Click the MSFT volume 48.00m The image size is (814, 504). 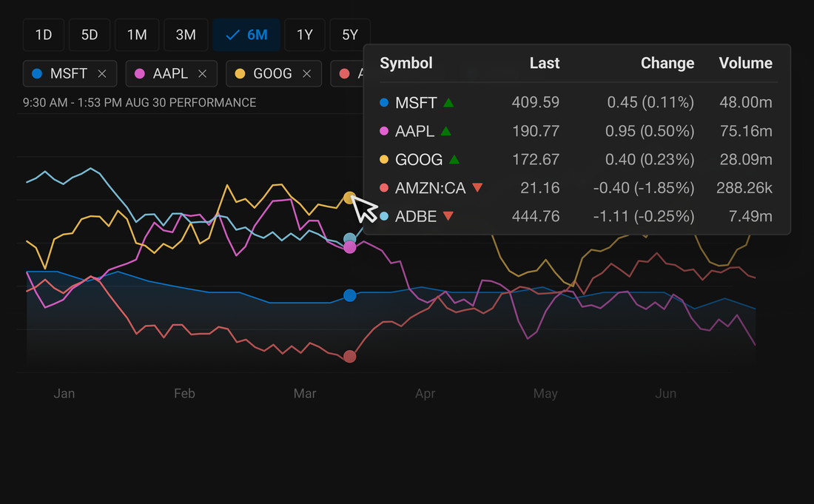[x=746, y=102]
